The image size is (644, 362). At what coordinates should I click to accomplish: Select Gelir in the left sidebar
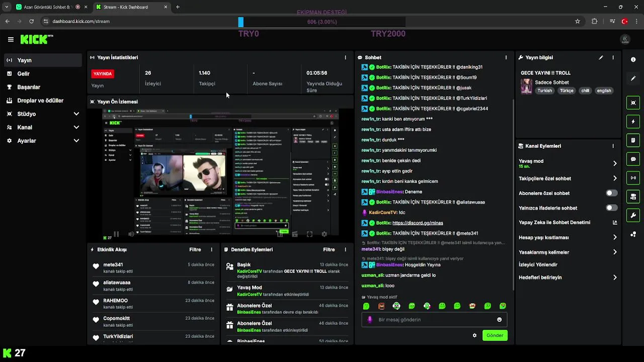(43, 73)
